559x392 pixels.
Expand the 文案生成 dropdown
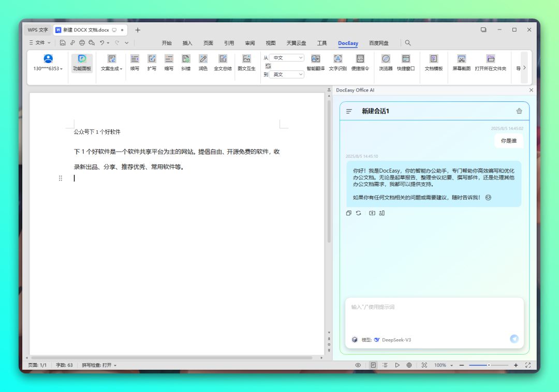point(111,63)
